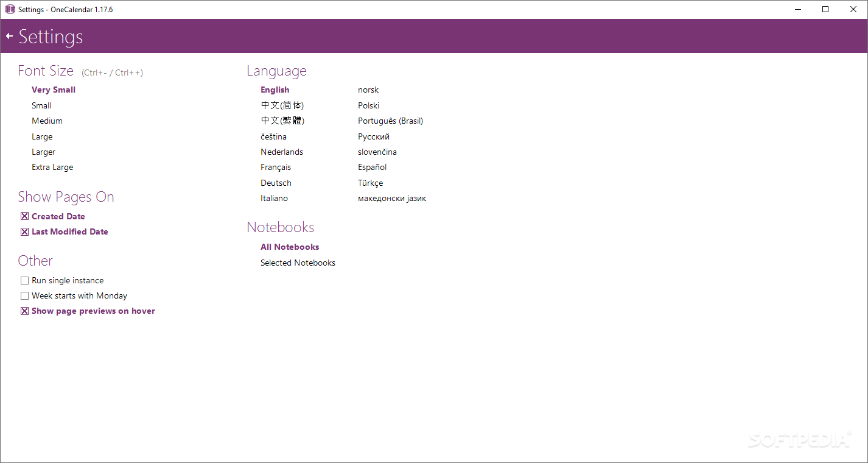This screenshot has width=868, height=463.
Task: Switch language to čeština
Action: point(273,136)
